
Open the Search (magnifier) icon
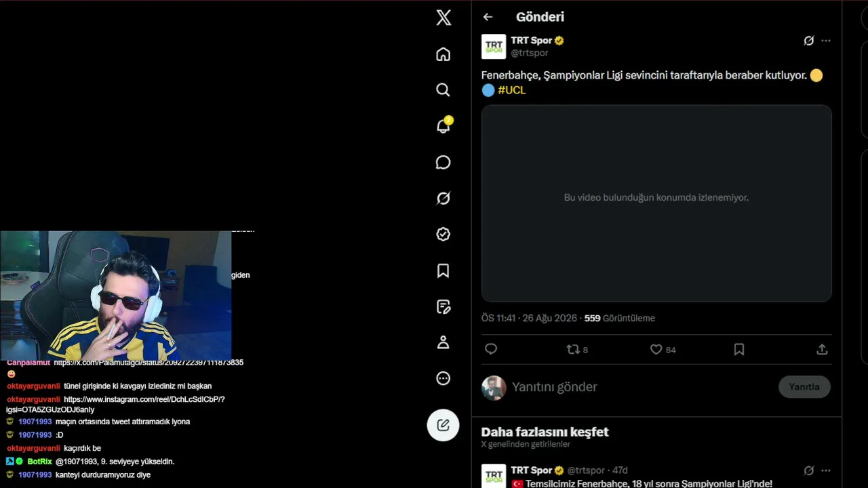click(x=443, y=90)
